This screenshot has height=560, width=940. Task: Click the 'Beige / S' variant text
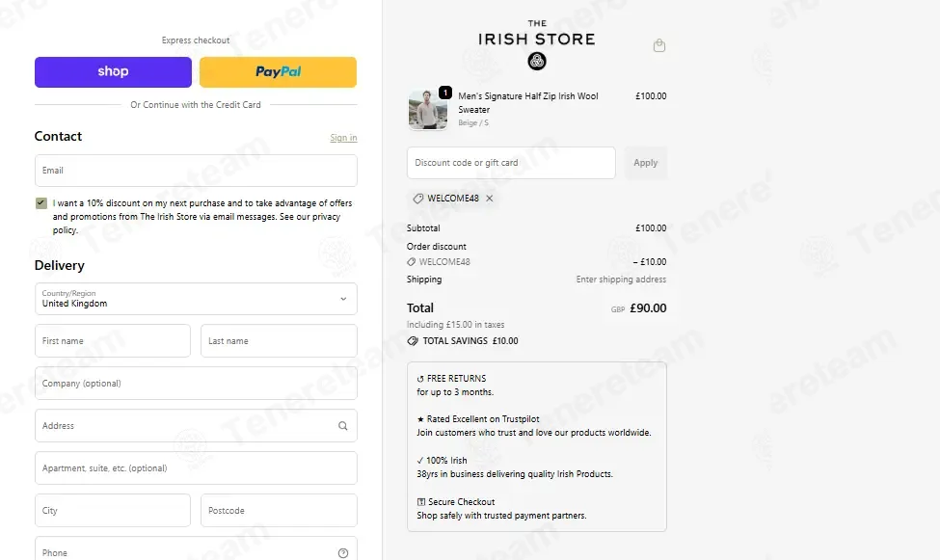pyautogui.click(x=473, y=123)
